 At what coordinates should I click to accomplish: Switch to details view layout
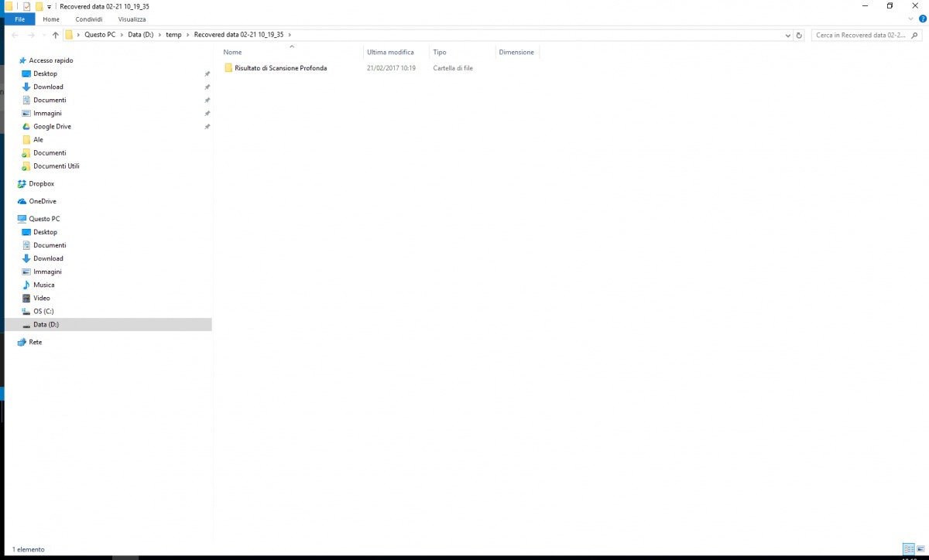pyautogui.click(x=909, y=548)
